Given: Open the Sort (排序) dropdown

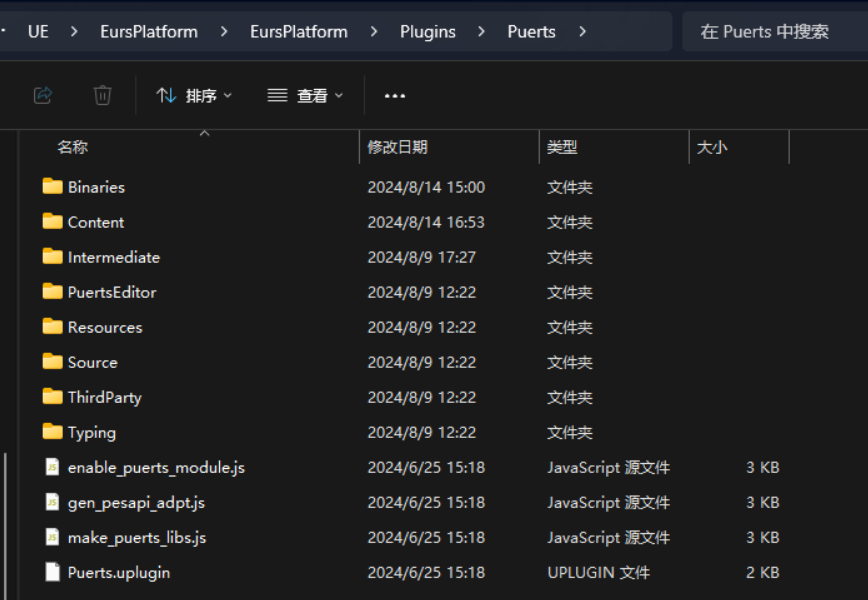Looking at the screenshot, I should 194,96.
